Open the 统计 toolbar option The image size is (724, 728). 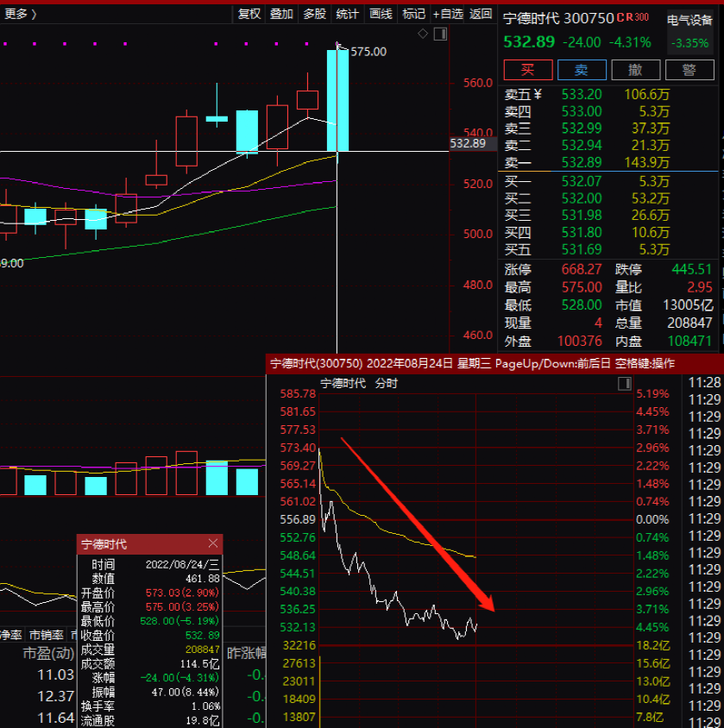(347, 14)
